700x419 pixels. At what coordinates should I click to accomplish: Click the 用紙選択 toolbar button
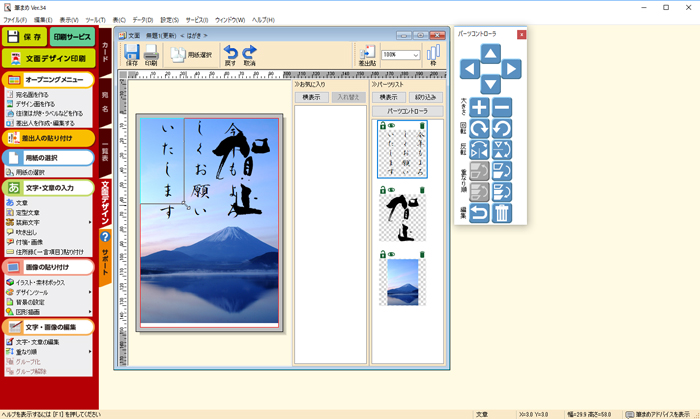coord(191,55)
